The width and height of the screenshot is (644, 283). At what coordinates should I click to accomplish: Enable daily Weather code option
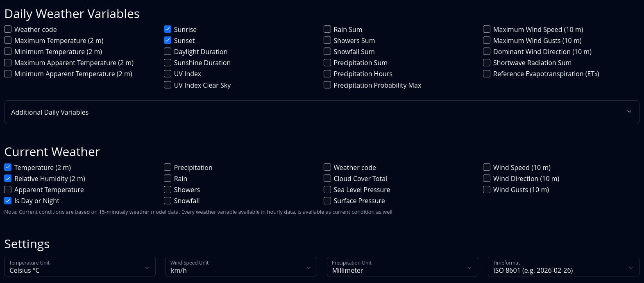coord(8,29)
